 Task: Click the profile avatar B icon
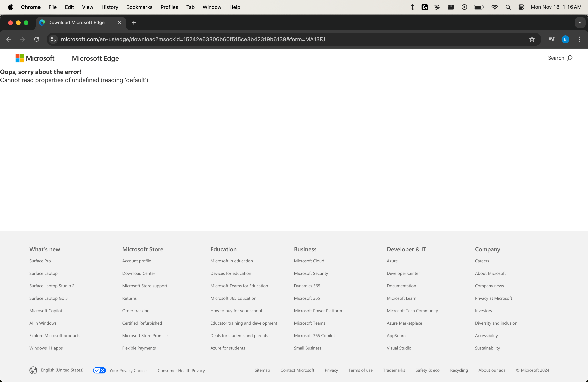coord(565,39)
